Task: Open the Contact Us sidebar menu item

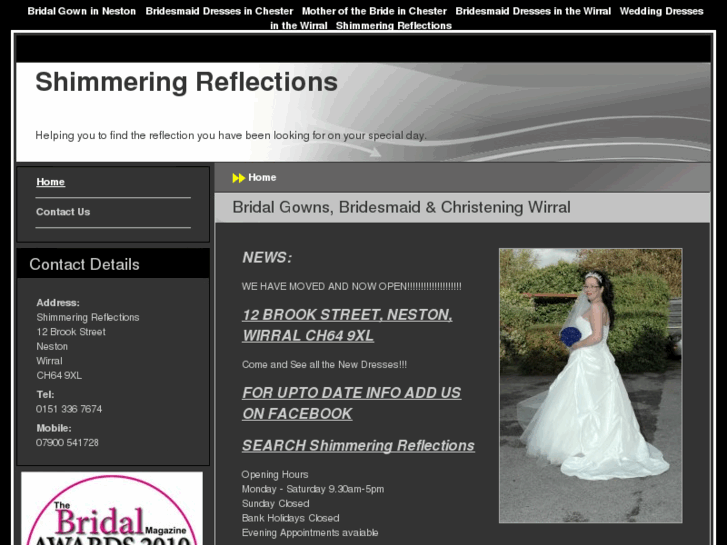Action: (x=63, y=212)
